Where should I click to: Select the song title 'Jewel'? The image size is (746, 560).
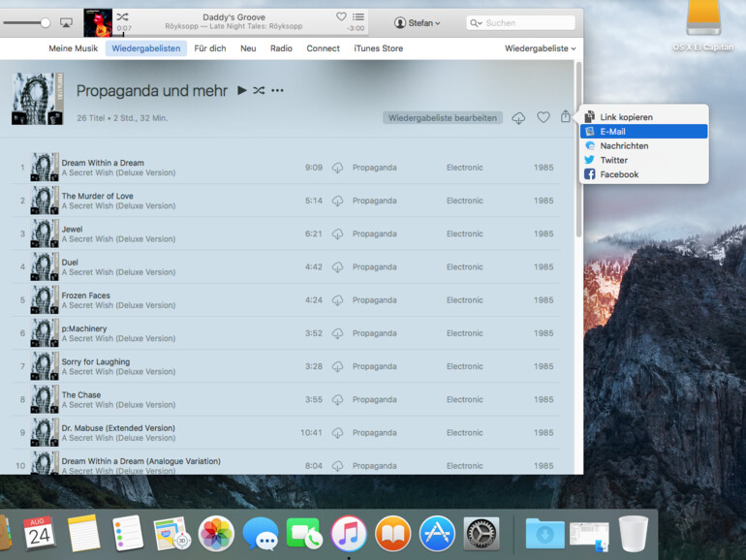[x=72, y=229]
